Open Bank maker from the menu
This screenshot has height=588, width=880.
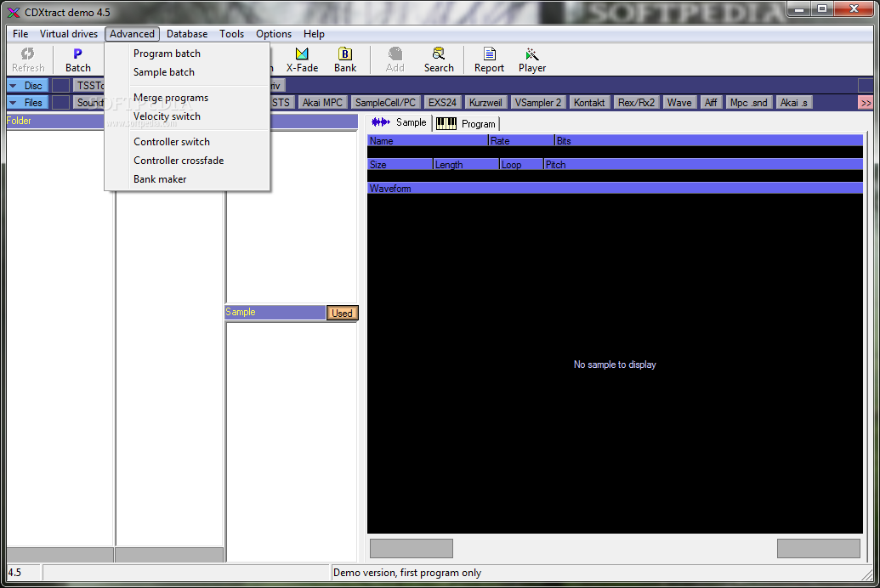coord(187,179)
